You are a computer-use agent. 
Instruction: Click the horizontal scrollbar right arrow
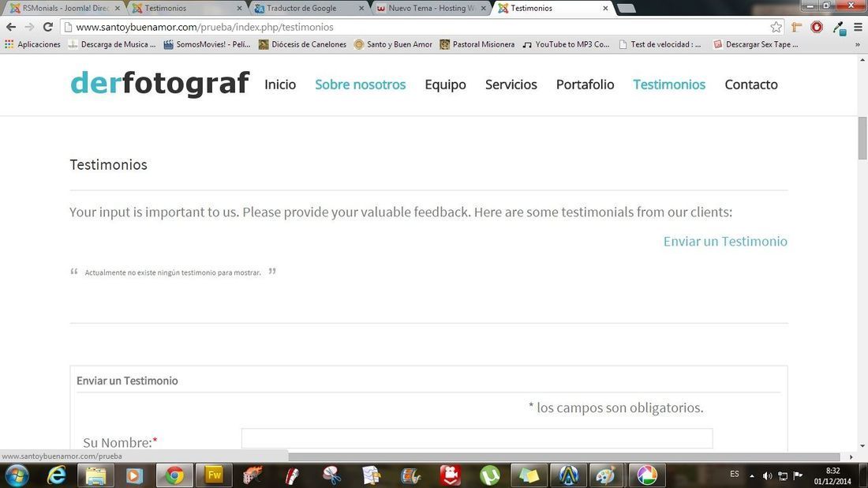[x=851, y=457]
